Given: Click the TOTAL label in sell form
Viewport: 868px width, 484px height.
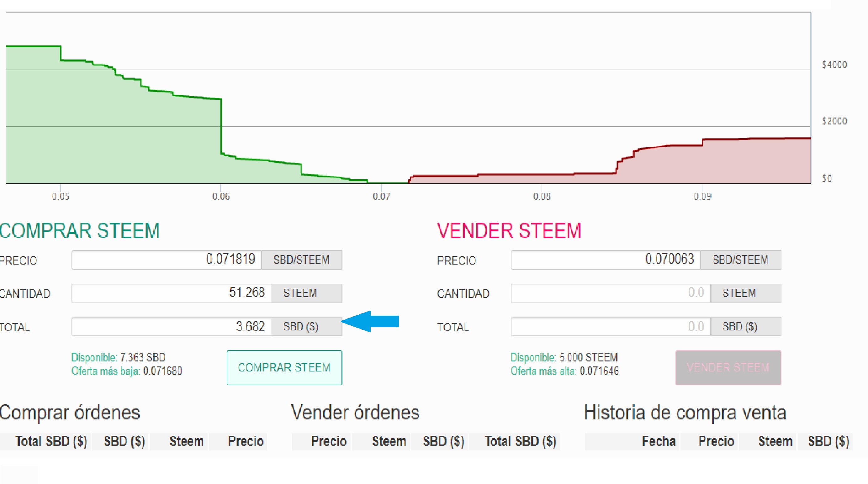Looking at the screenshot, I should [453, 327].
